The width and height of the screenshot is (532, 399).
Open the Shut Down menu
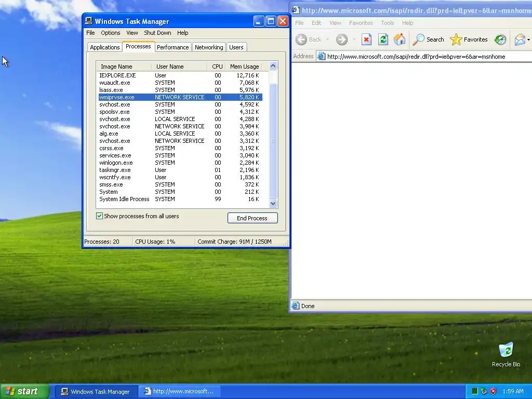pos(157,33)
